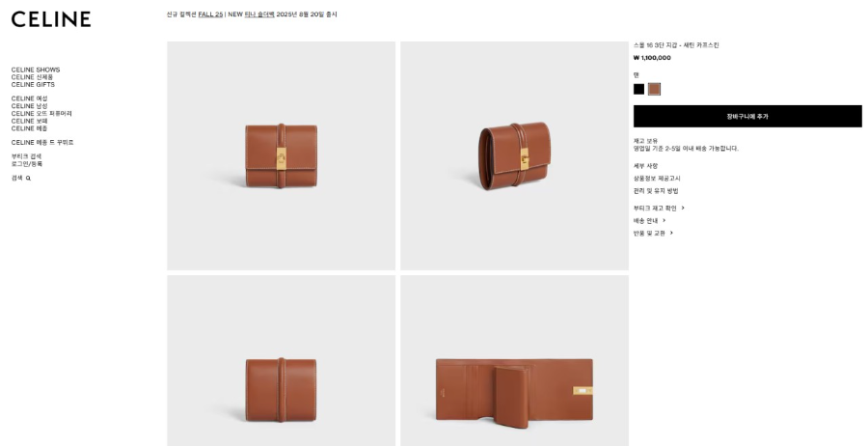Open 반품 및 교환 chevron link
Image resolution: width=868 pixels, height=446 pixels.
click(653, 234)
